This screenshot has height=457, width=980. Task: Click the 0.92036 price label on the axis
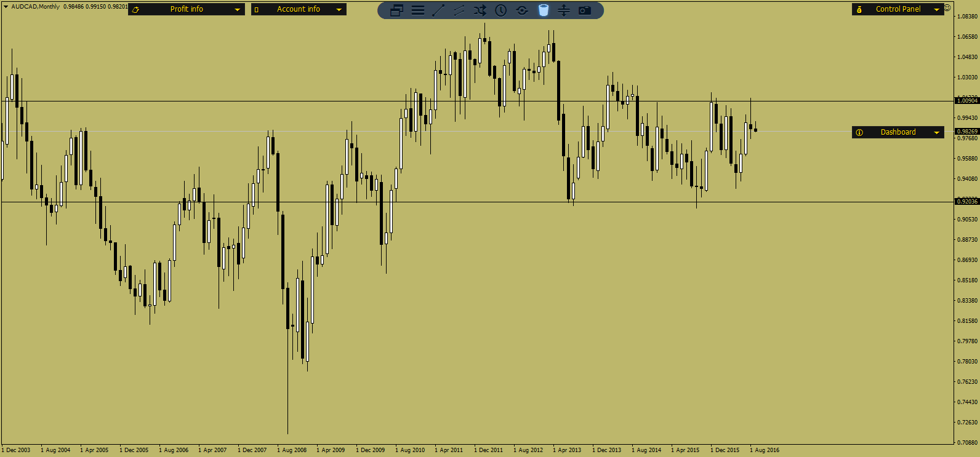point(966,201)
